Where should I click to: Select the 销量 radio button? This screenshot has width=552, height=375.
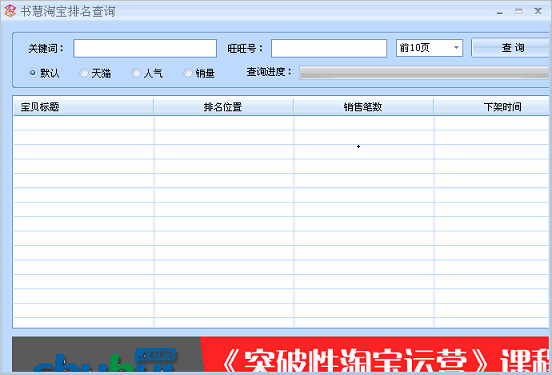188,73
